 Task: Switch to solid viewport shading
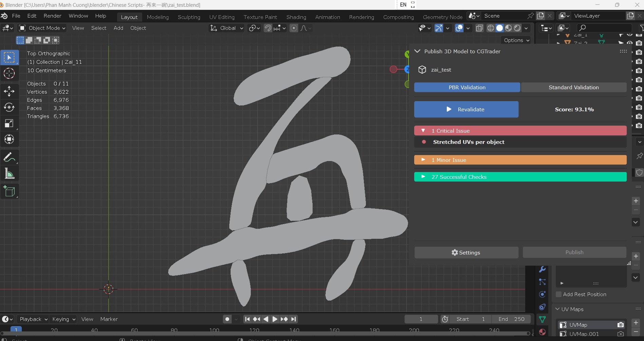499,28
